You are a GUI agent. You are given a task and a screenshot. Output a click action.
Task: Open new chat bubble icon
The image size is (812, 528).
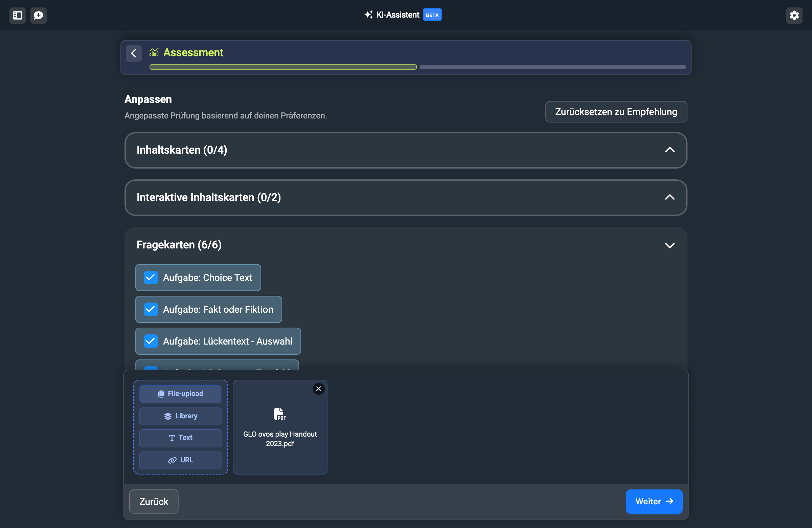(x=39, y=15)
